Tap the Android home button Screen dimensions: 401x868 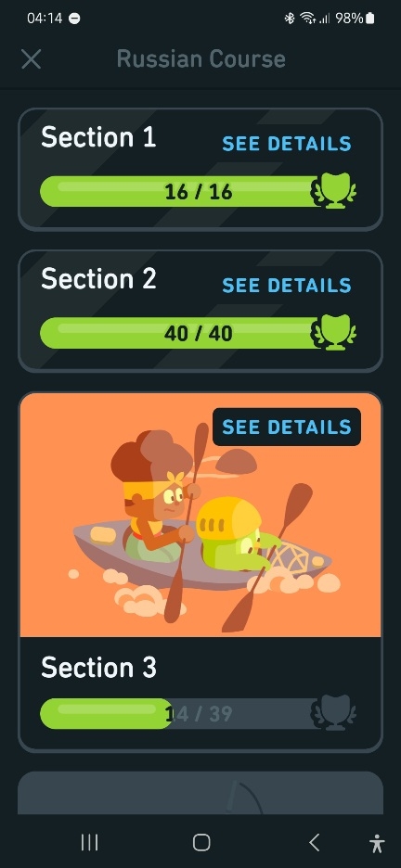pyautogui.click(x=201, y=843)
